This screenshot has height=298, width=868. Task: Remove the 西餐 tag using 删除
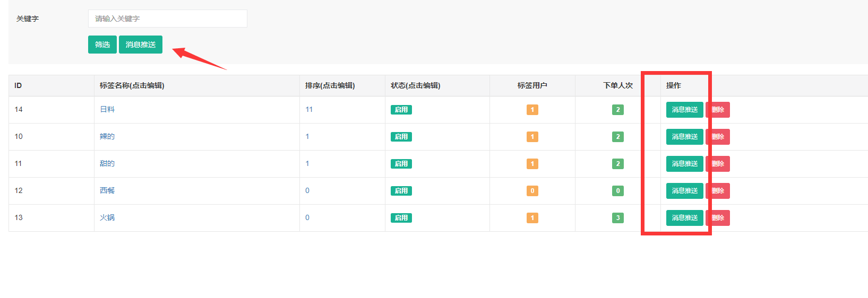click(718, 191)
